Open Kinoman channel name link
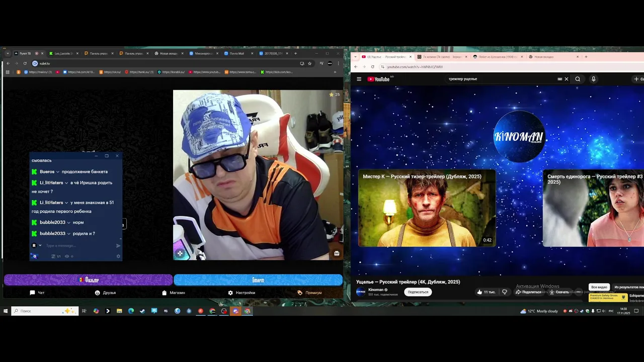The width and height of the screenshot is (644, 362). coord(376,290)
